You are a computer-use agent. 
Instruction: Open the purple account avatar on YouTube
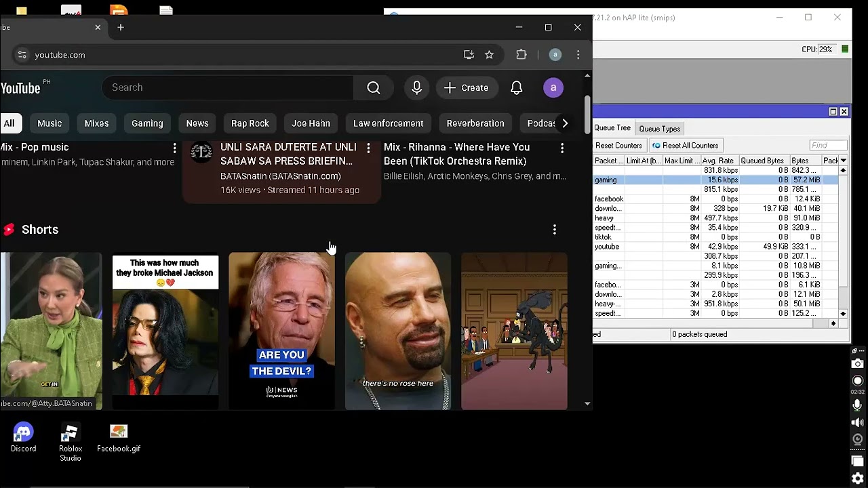point(553,87)
